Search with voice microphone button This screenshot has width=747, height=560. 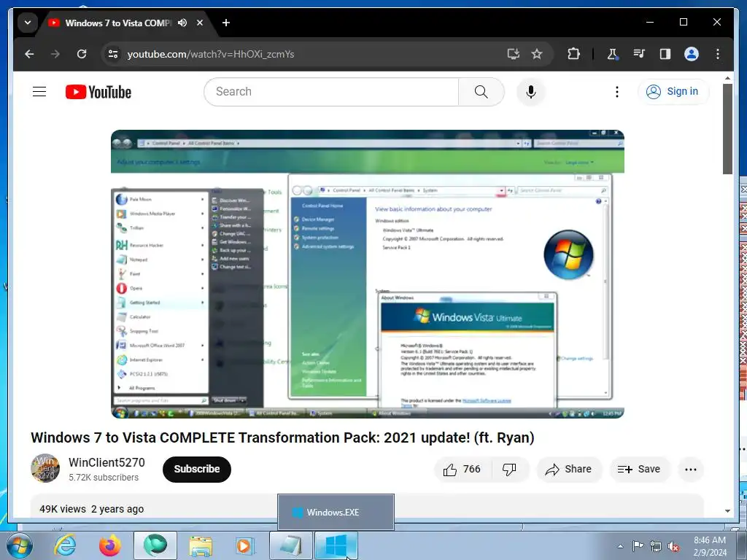[x=531, y=91]
